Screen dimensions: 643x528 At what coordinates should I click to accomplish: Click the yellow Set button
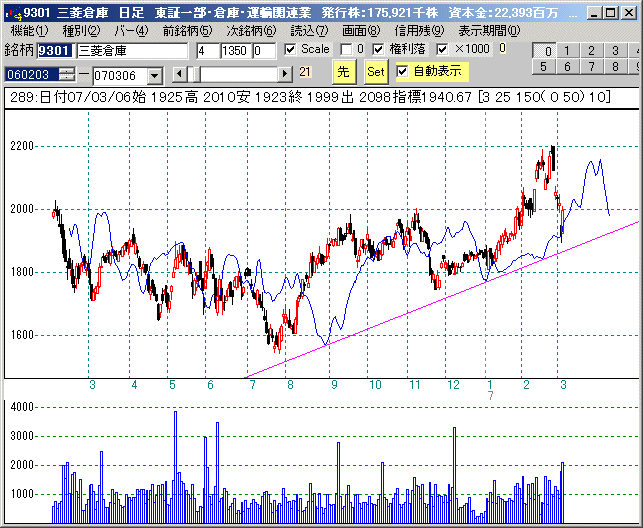pos(375,72)
